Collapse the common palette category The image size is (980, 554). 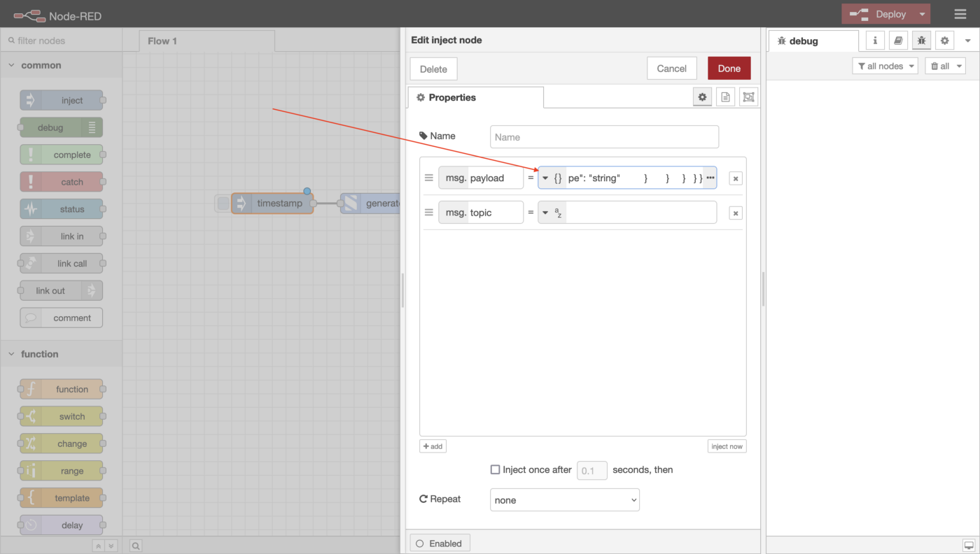12,65
